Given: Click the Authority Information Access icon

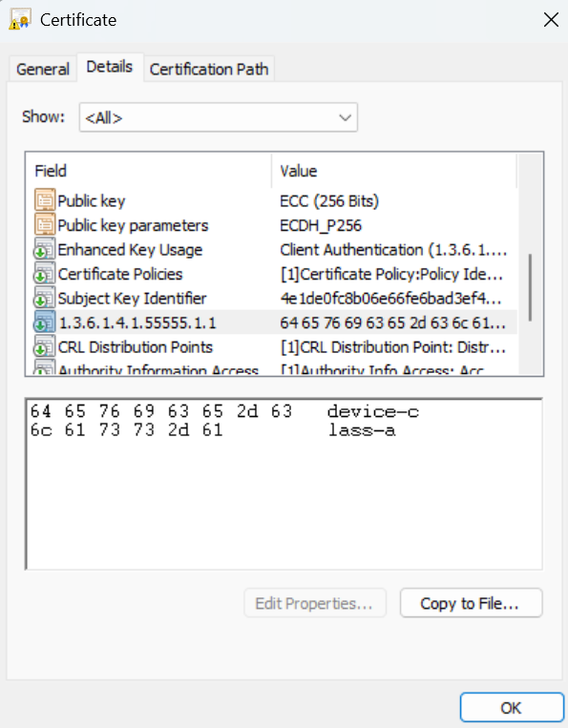Looking at the screenshot, I should (45, 367).
